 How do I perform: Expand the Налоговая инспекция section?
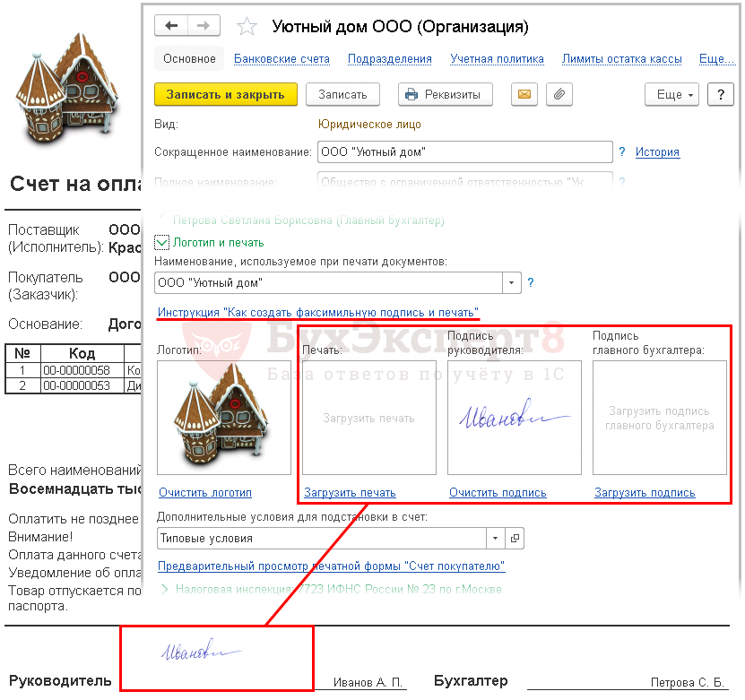click(165, 590)
